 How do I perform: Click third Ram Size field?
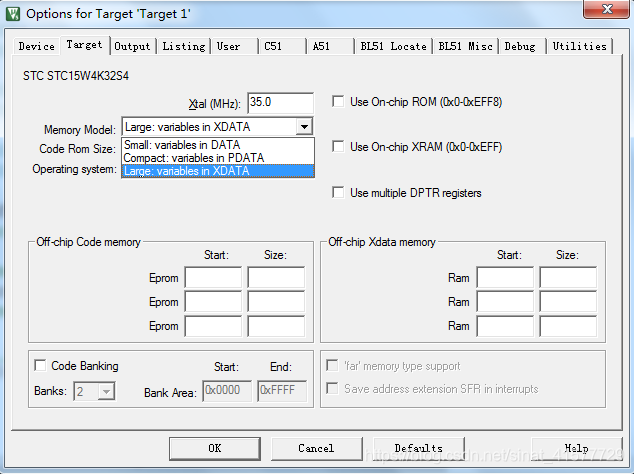coord(568,326)
